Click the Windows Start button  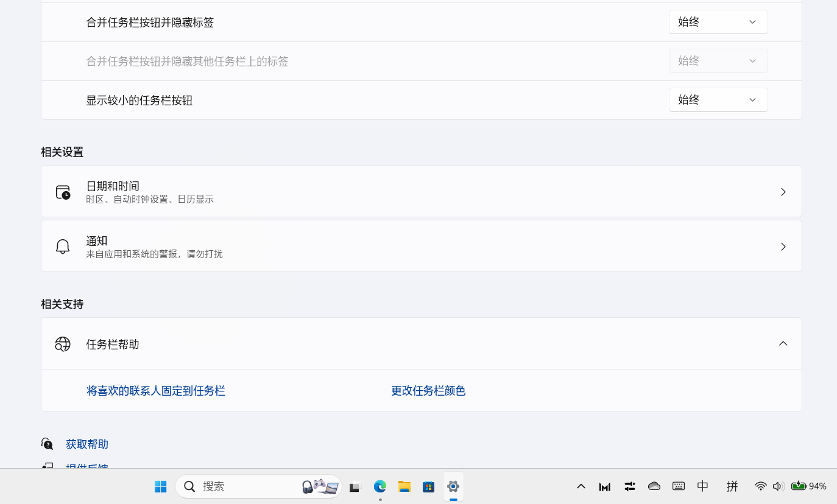pos(161,486)
